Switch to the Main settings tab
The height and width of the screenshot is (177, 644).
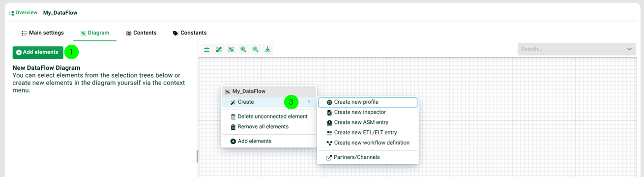43,33
